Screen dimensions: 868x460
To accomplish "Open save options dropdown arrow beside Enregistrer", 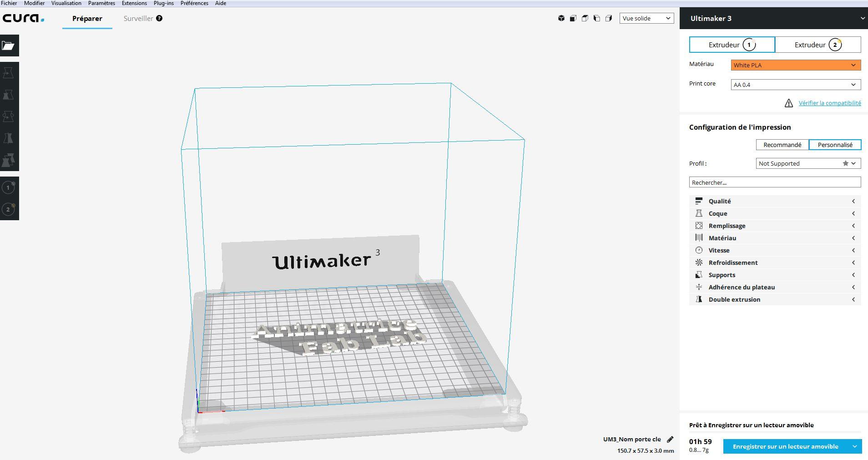I will pyautogui.click(x=854, y=446).
